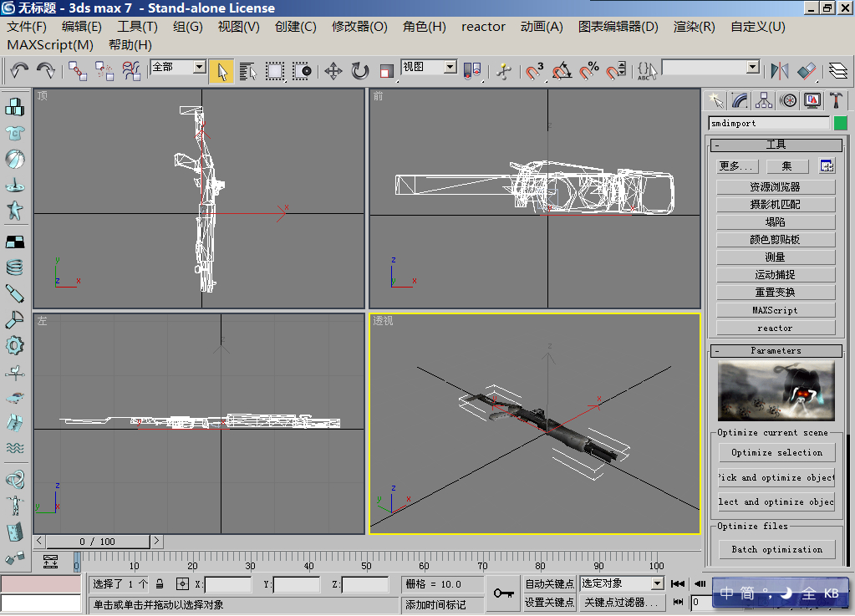Image resolution: width=855 pixels, height=616 pixels.
Task: Click the Mirror tool icon
Action: [779, 71]
